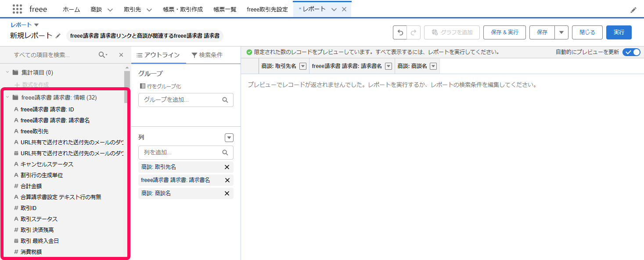Go to ホーム tab
Viewport: 644px width, 260px height.
[71, 9]
